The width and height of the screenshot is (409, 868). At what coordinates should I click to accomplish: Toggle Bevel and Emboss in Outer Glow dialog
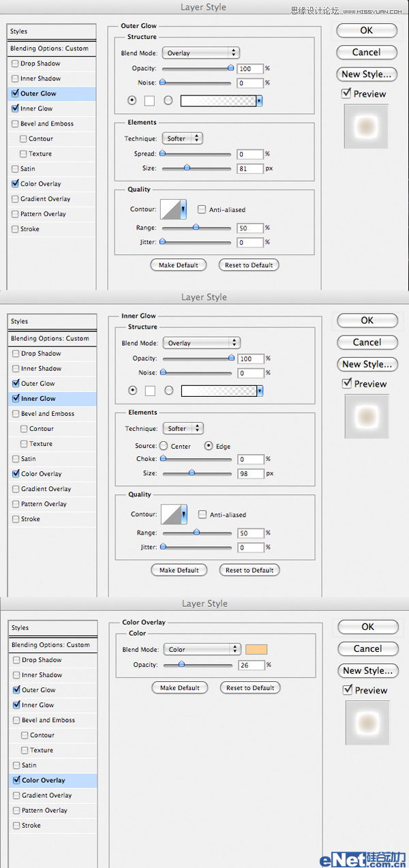(x=15, y=123)
